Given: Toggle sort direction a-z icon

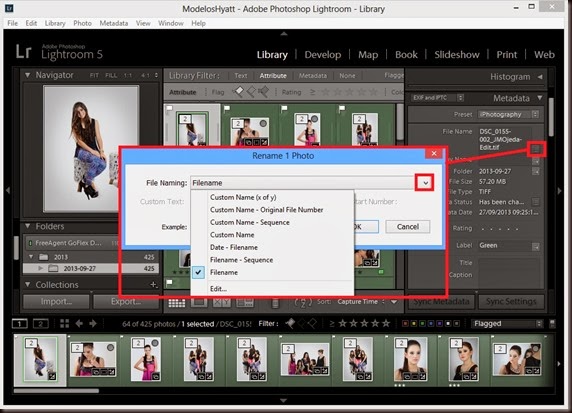Looking at the screenshot, I should point(303,302).
